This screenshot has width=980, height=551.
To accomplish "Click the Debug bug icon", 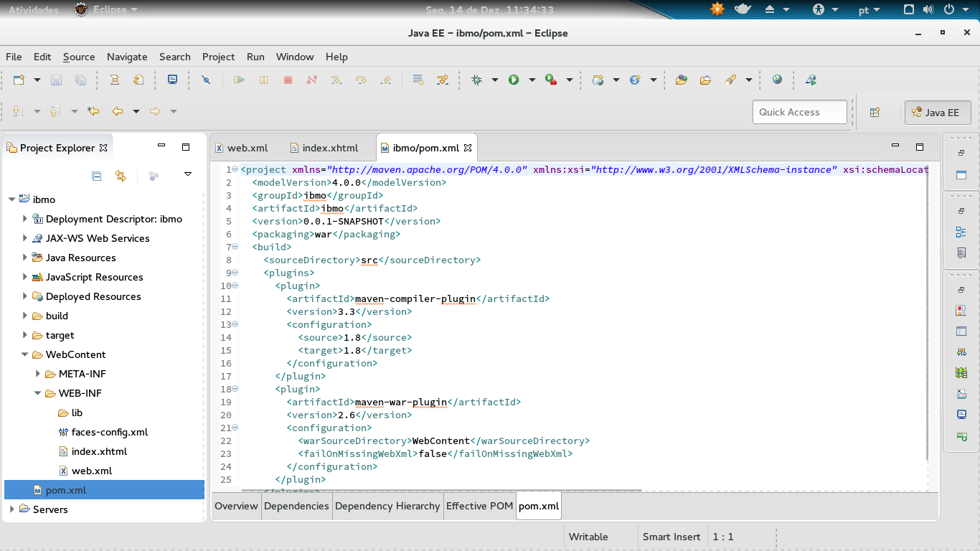I will point(477,80).
